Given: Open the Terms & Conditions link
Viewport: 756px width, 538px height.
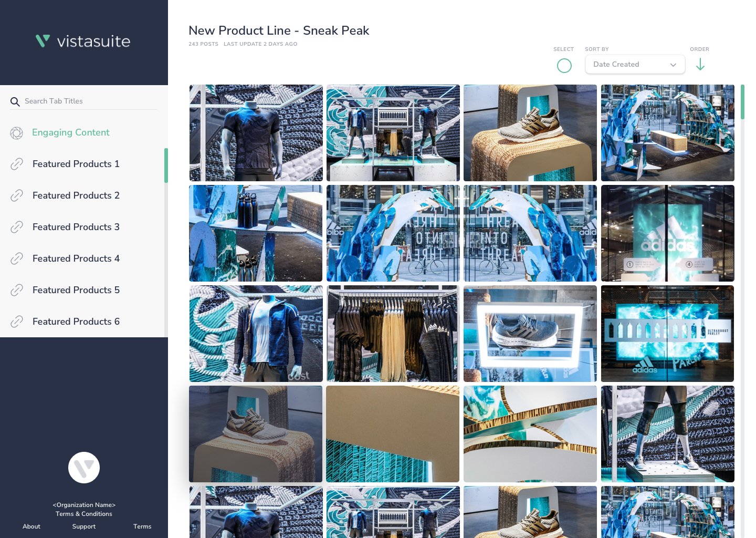Looking at the screenshot, I should point(84,514).
